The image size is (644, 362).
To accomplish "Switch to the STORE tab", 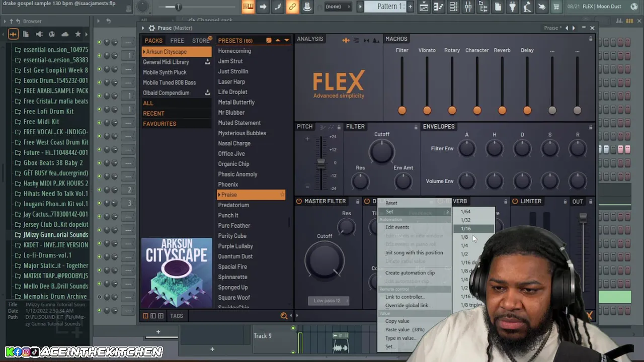I will click(201, 41).
